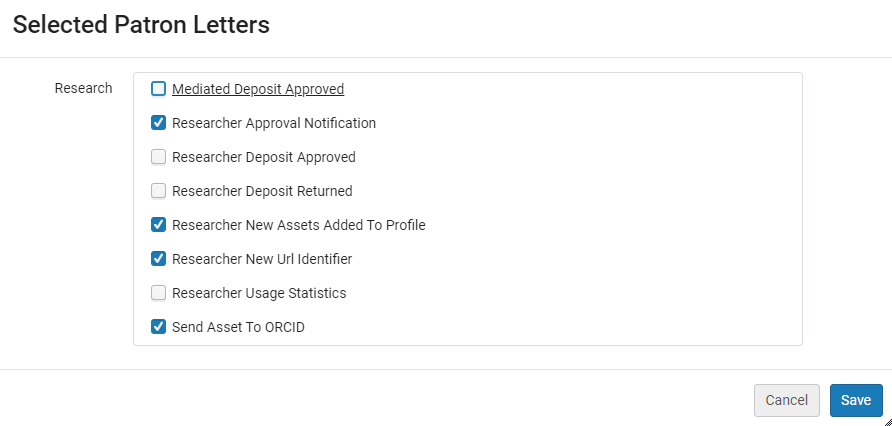
Task: Click the dialog resize handle in corner
Action: coord(887,421)
